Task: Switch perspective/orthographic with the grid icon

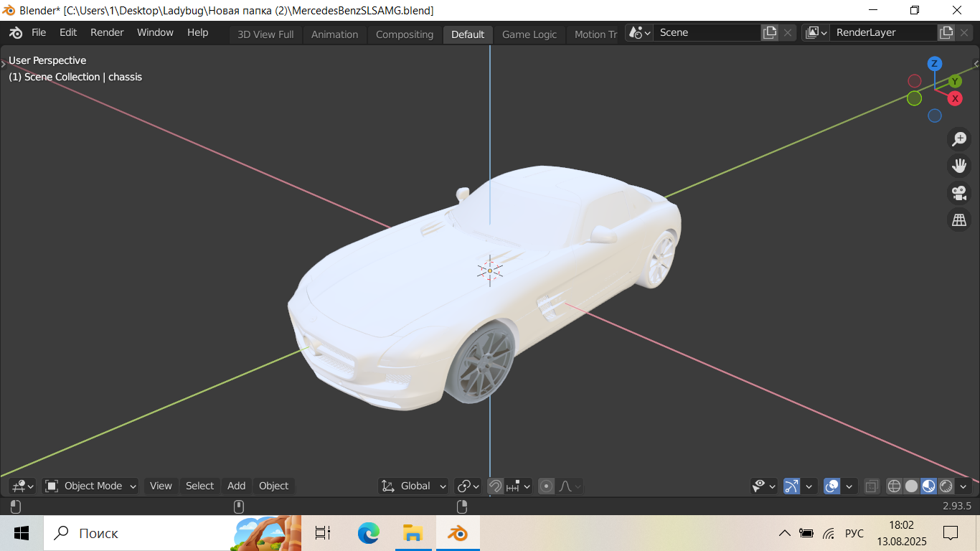Action: tap(959, 220)
